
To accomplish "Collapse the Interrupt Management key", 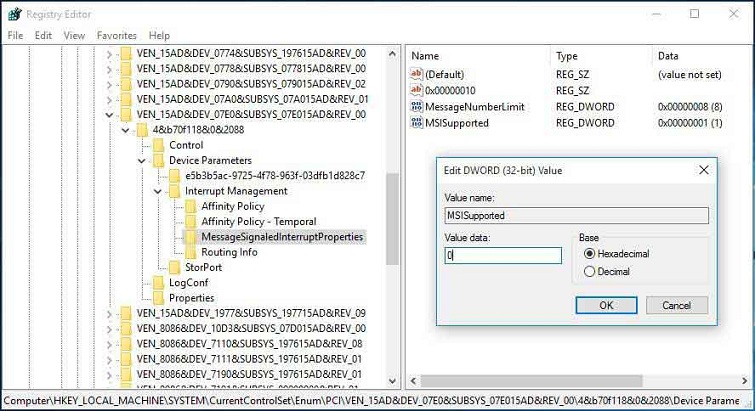I will pyautogui.click(x=158, y=192).
